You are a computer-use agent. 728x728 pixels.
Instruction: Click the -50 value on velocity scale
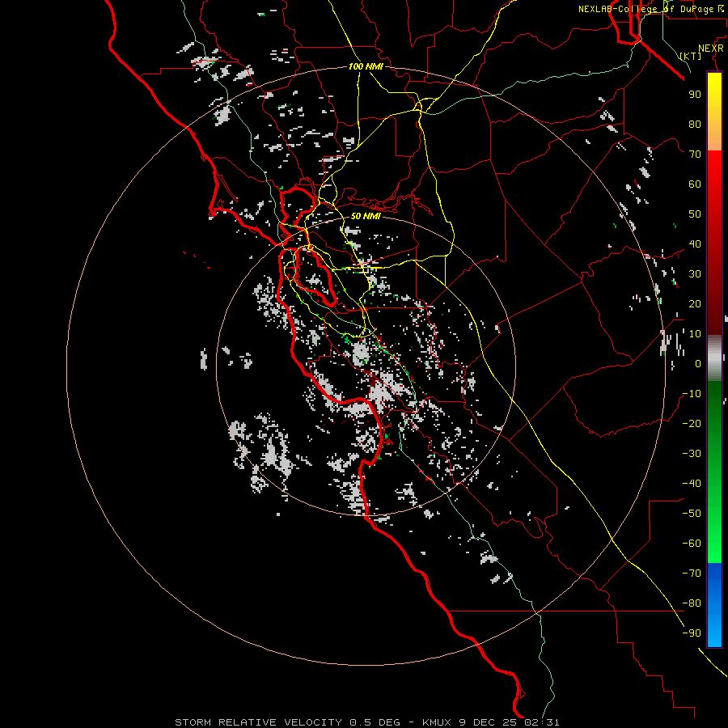pos(692,514)
